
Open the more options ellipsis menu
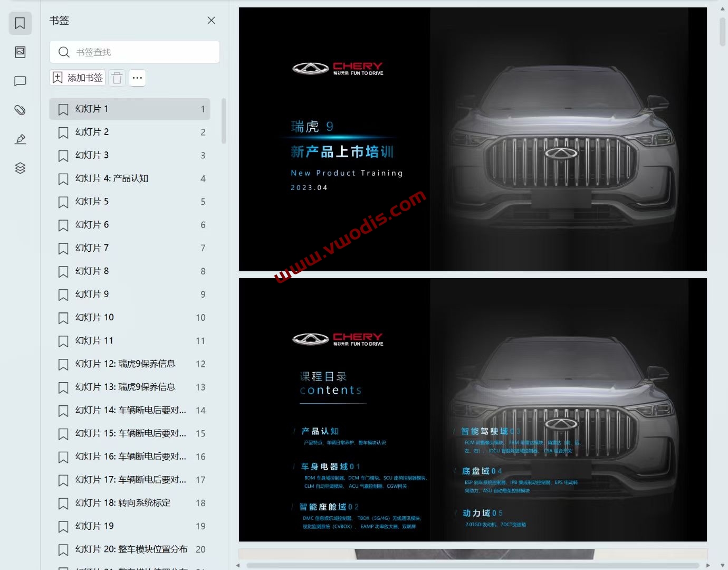point(137,78)
